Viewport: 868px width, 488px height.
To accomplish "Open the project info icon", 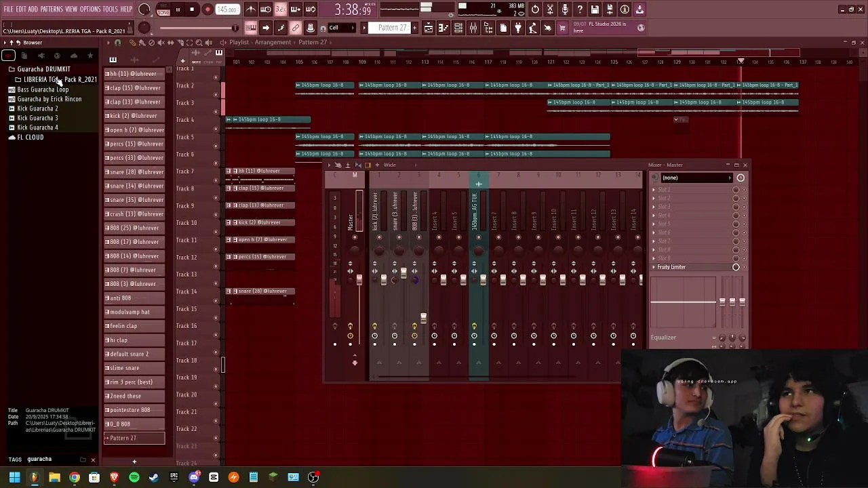I will point(625,9).
